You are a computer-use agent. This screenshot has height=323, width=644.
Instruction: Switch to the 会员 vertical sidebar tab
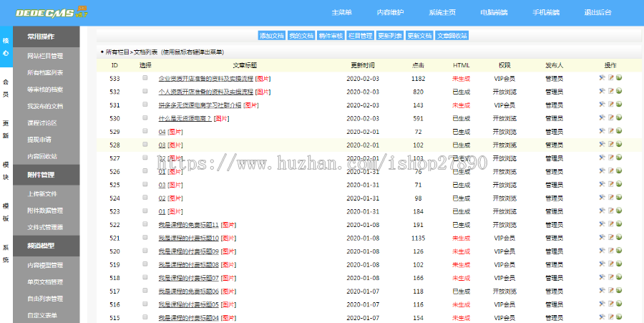coord(6,88)
